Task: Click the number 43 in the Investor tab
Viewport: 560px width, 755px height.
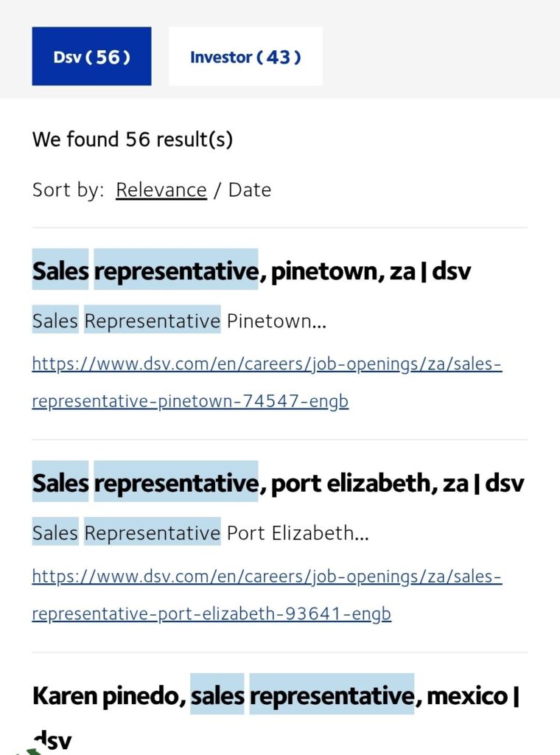Action: tap(279, 57)
